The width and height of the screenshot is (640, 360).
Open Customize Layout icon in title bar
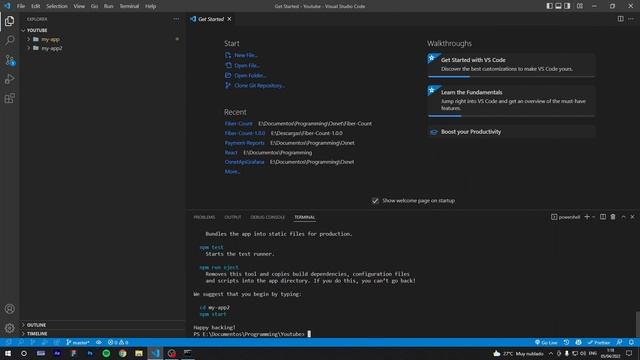click(x=580, y=6)
